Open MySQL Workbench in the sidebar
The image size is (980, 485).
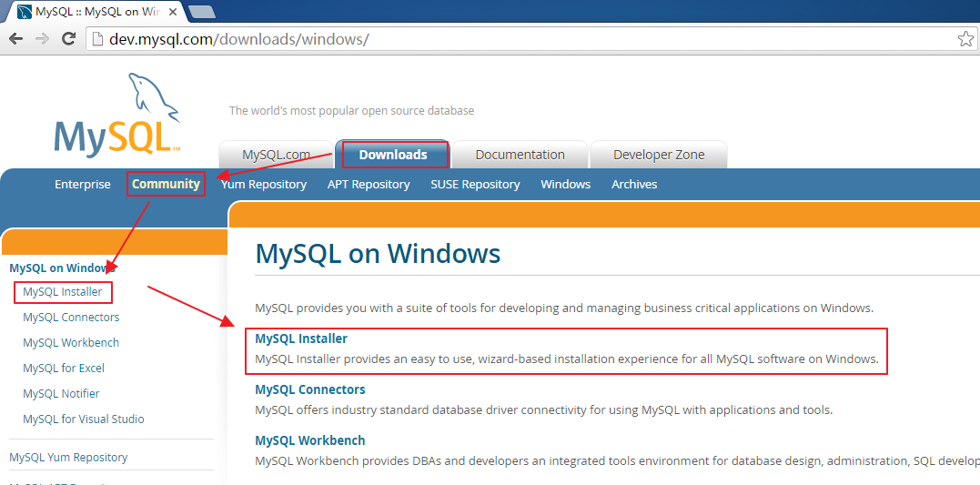[x=71, y=342]
